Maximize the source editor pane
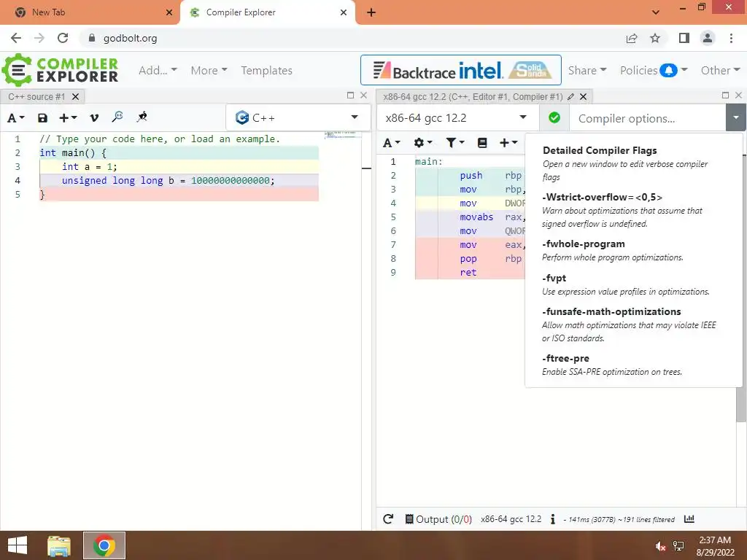Image resolution: width=747 pixels, height=560 pixels. click(351, 96)
